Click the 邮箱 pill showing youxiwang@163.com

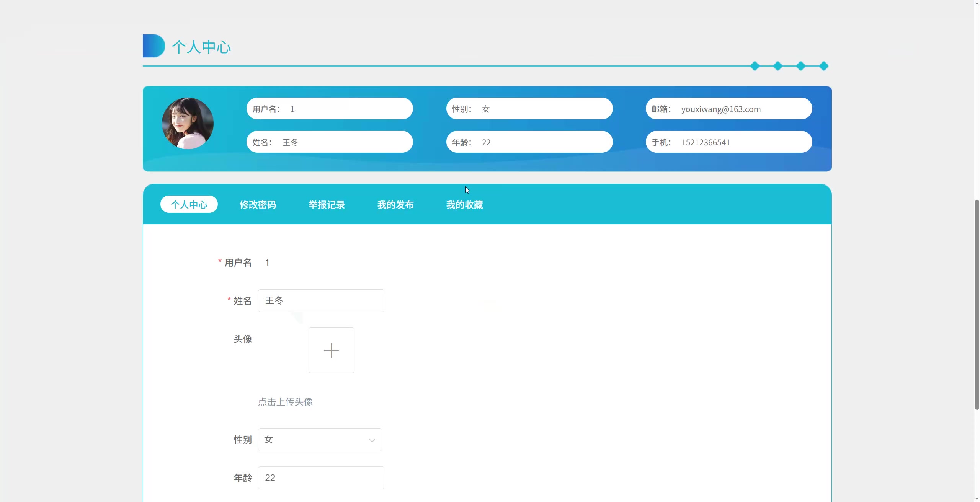pos(728,109)
